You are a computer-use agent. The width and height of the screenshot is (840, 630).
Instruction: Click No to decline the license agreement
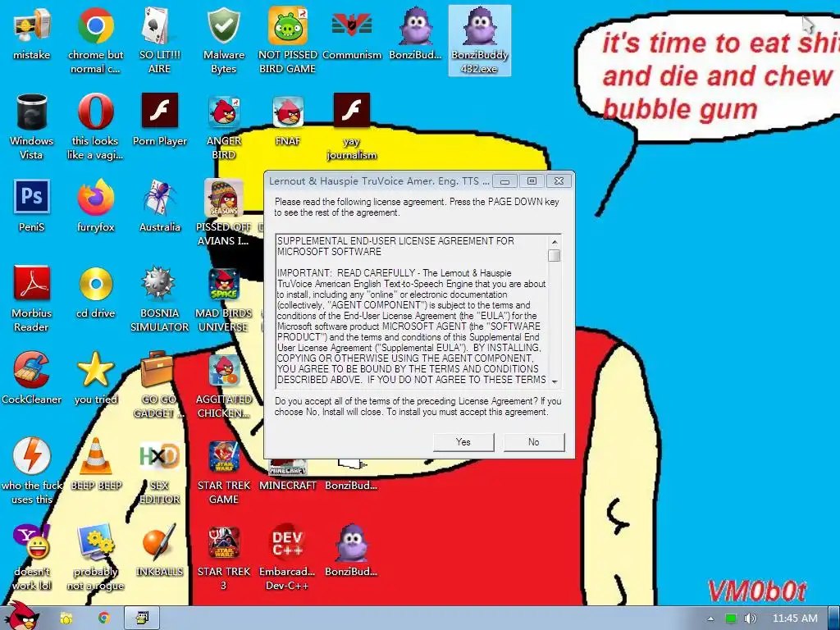tap(533, 442)
